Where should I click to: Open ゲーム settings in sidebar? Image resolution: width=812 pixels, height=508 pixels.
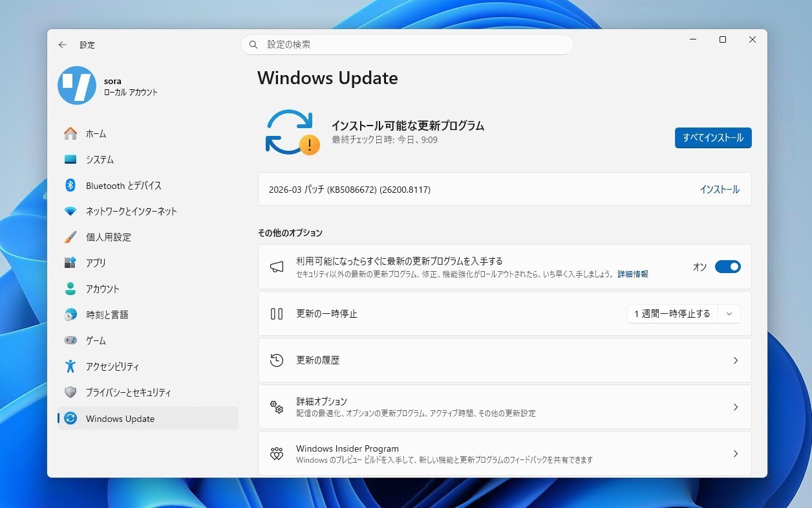(148, 340)
